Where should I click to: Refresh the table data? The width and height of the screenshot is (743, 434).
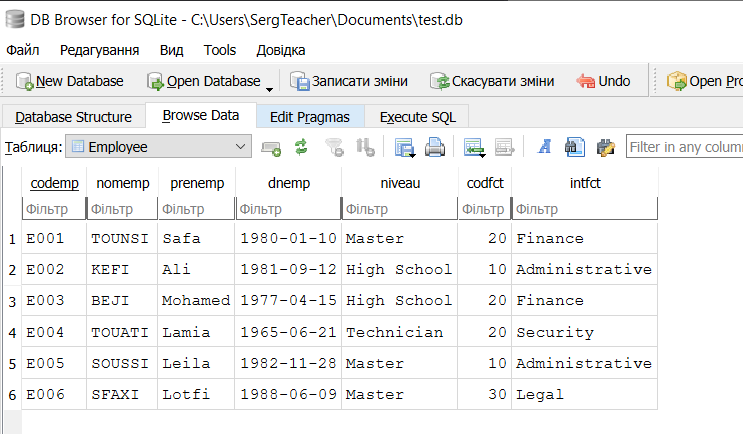[x=300, y=148]
